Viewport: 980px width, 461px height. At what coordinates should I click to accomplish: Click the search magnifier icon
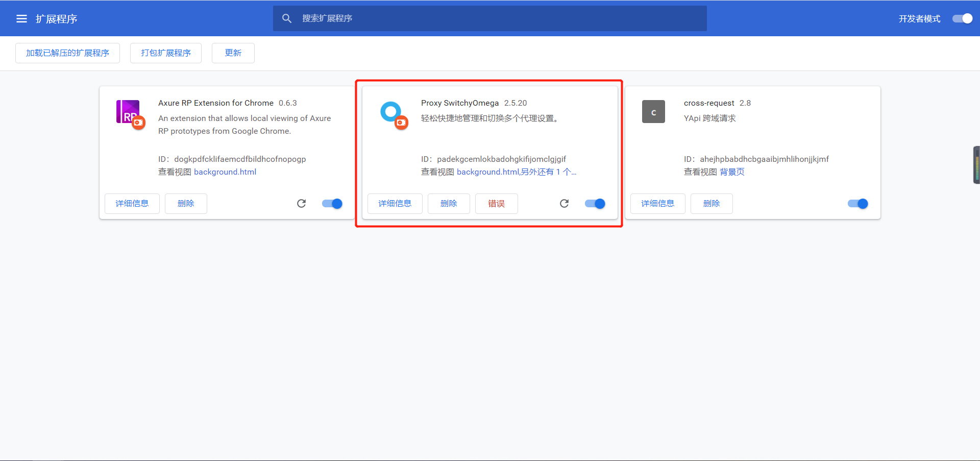tap(287, 18)
